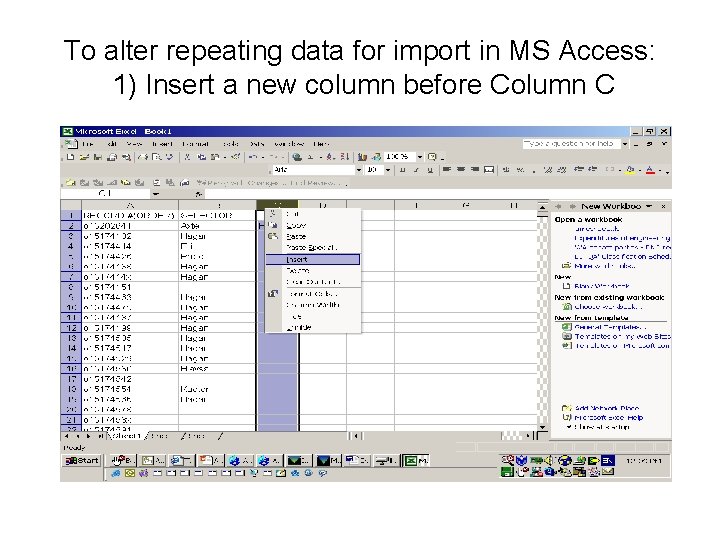Click the Add Network Place link
Image resolution: width=720 pixels, height=540 pixels.
(607, 408)
